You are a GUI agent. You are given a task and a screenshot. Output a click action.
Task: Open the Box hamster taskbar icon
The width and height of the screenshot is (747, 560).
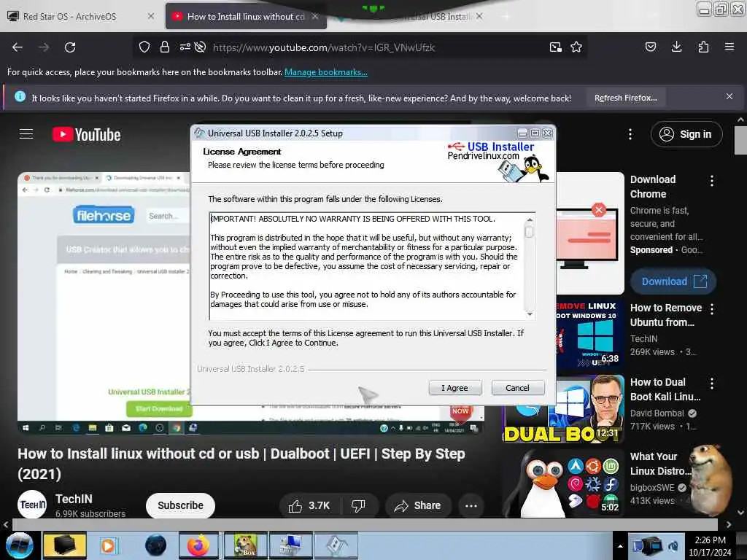coord(245,545)
